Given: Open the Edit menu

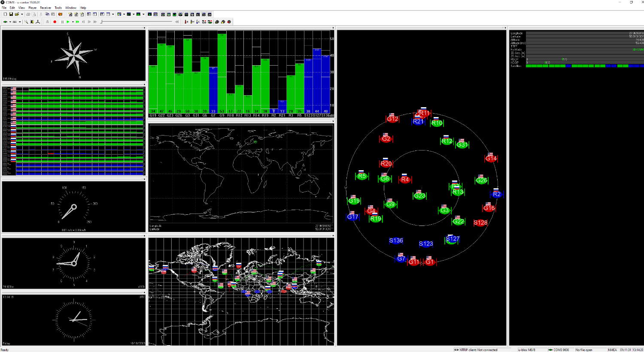Looking at the screenshot, I should click(12, 8).
